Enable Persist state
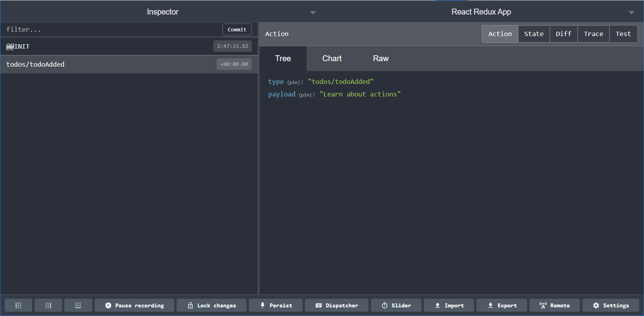This screenshot has width=644, height=316. (275, 305)
